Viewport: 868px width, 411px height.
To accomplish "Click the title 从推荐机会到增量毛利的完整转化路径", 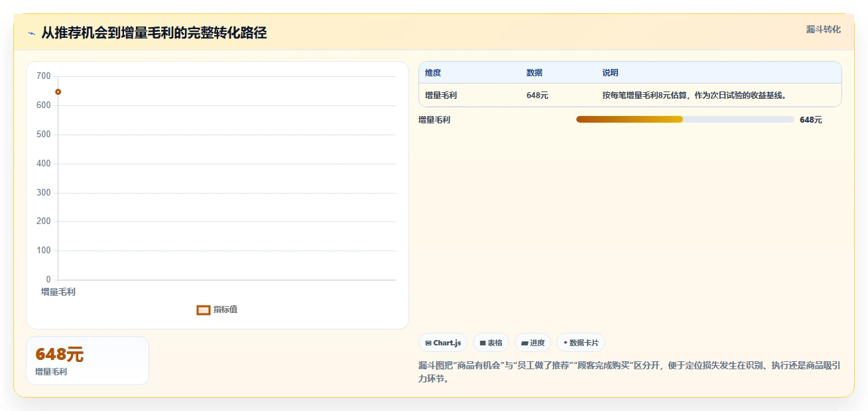I will coord(154,33).
